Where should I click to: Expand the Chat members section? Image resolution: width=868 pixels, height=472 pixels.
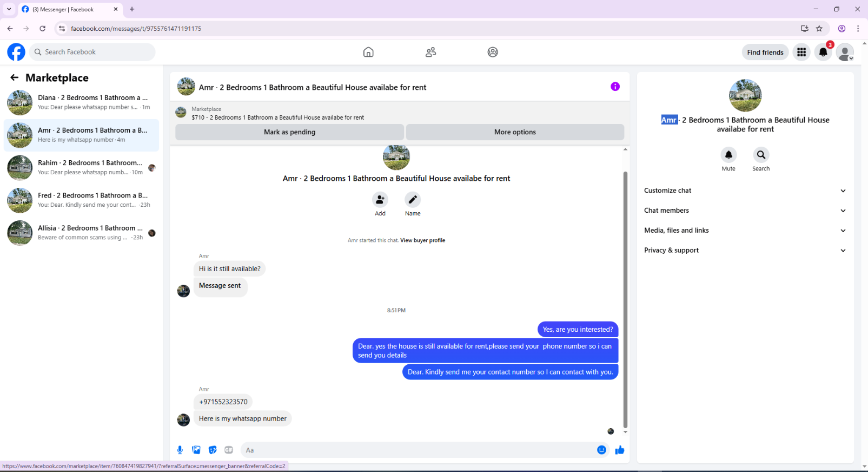(x=745, y=211)
